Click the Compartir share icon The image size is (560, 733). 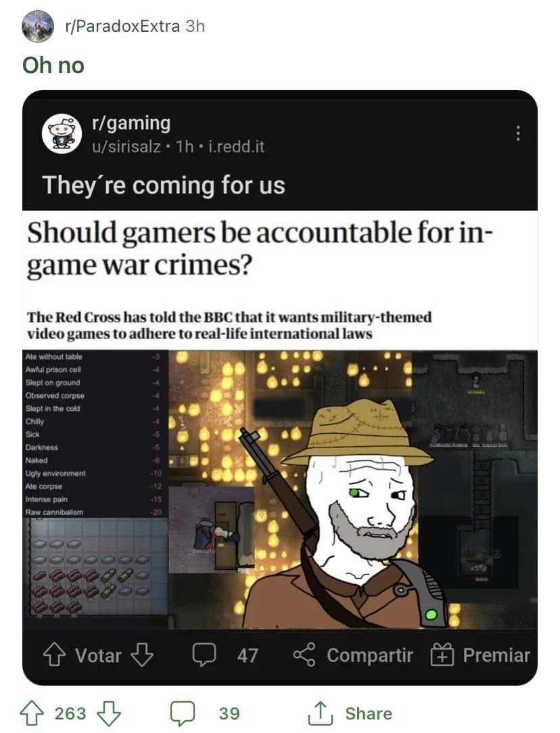(x=304, y=654)
